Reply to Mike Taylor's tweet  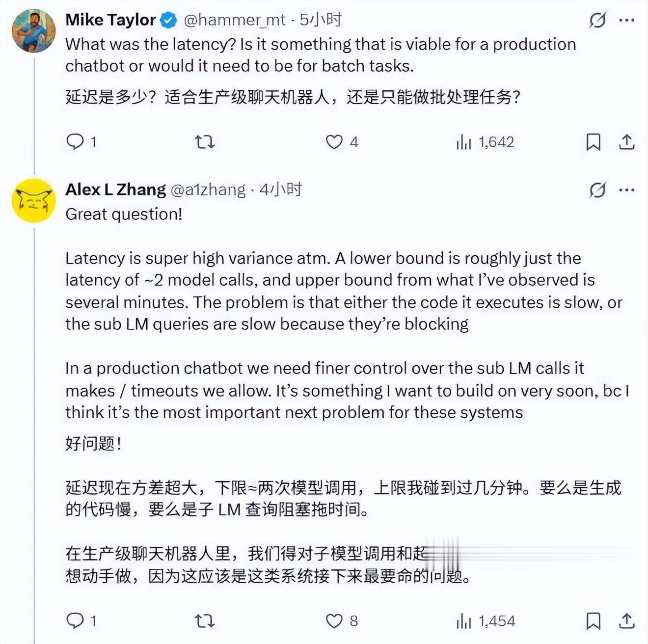coord(75,142)
